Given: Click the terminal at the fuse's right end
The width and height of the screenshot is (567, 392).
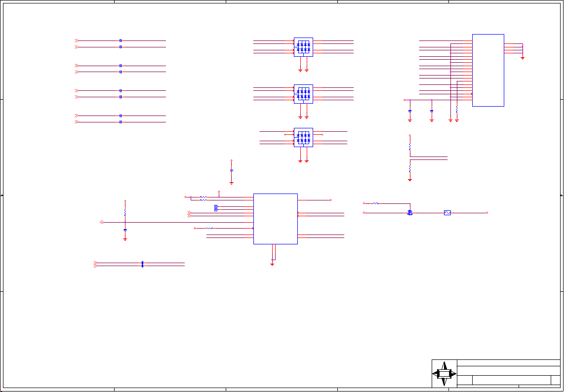Looking at the screenshot, I should pyautogui.click(x=487, y=213).
